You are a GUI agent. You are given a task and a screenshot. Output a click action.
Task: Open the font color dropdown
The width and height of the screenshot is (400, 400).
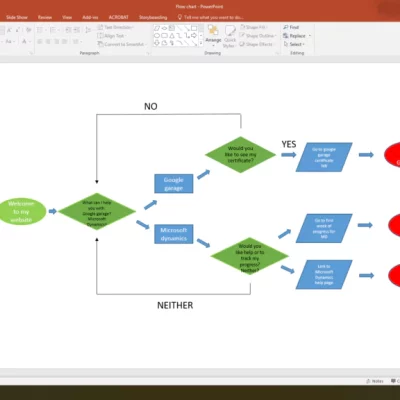[26, 42]
